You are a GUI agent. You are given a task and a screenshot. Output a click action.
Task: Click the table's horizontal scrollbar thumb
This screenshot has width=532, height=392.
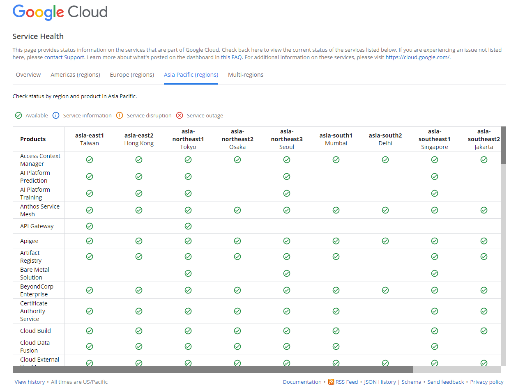[213, 369]
